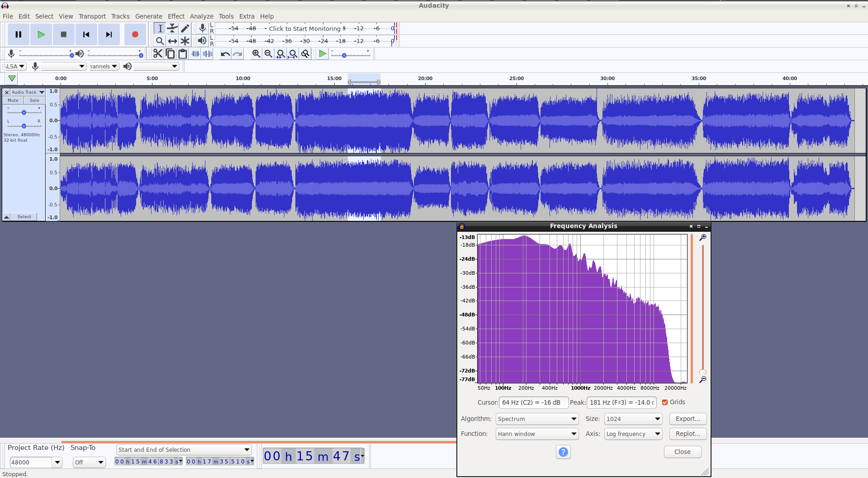Image resolution: width=868 pixels, height=478 pixels.
Task: Open the Generate menu
Action: (148, 16)
